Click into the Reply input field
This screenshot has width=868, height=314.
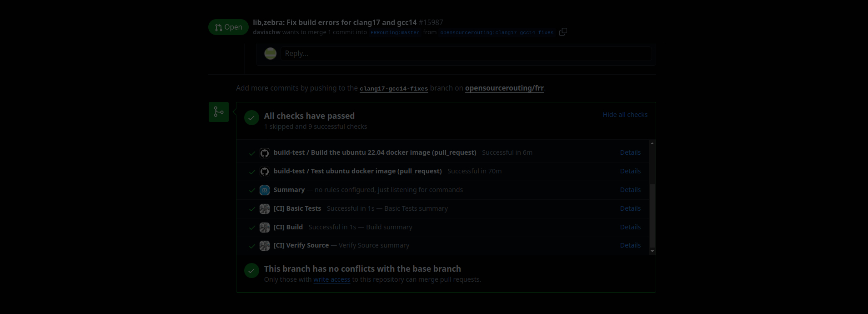click(466, 54)
